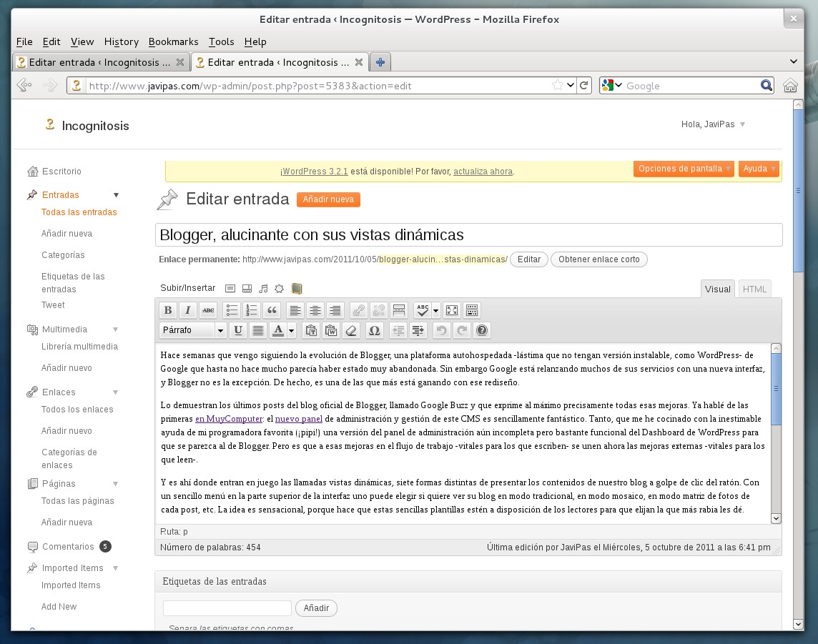Open the text color picker arrow
Viewport: 818px width, 644px height.
[292, 330]
